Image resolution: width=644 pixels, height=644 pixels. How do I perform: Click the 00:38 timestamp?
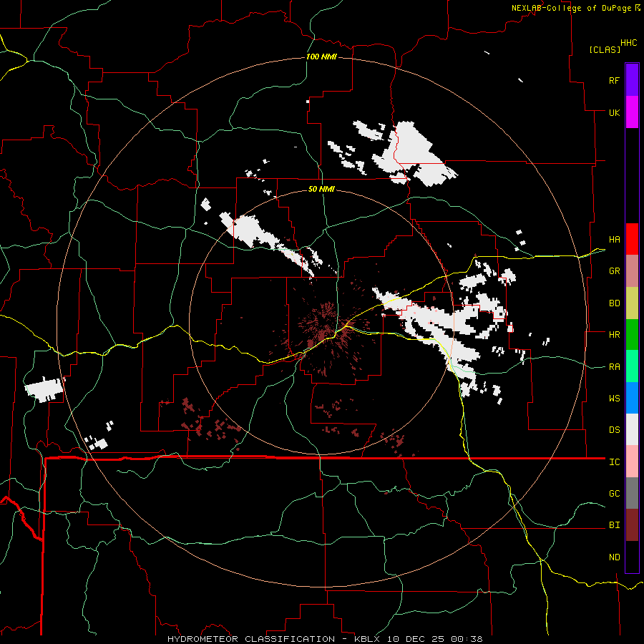click(467, 639)
